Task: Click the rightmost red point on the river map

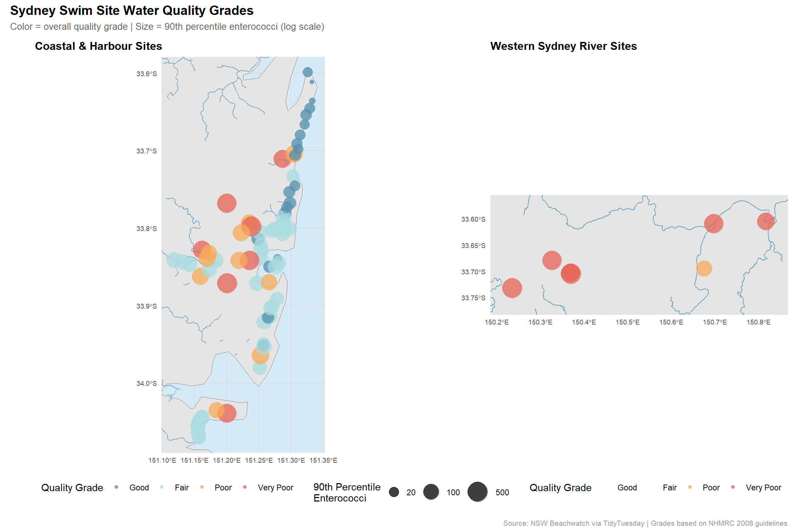Action: 766,221
